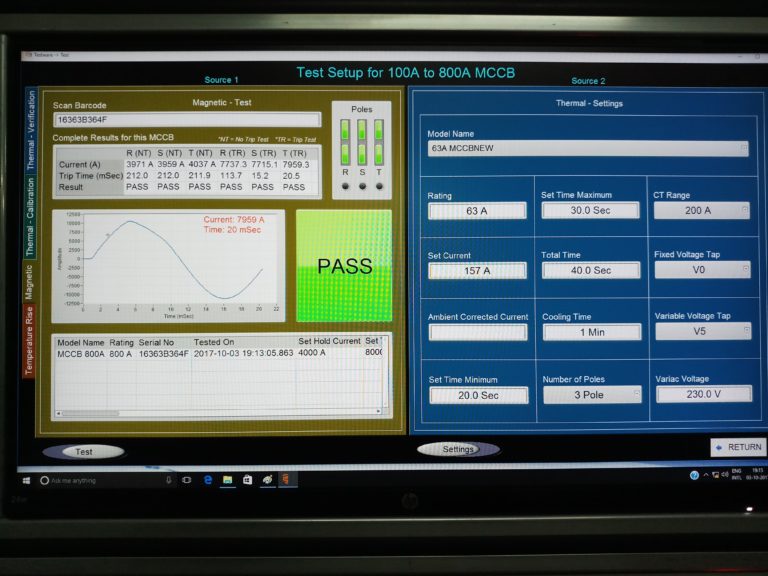Click the Set Time Maximum field 30.0 Sec

click(590, 211)
